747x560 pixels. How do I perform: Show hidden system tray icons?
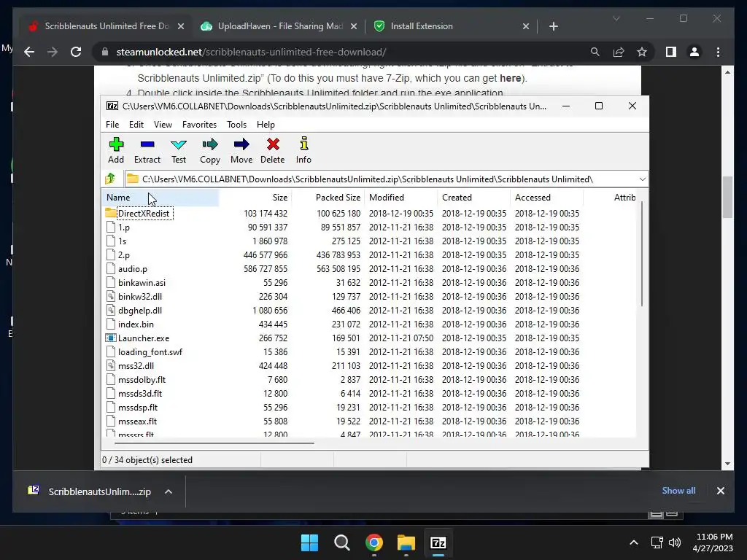[x=634, y=542]
